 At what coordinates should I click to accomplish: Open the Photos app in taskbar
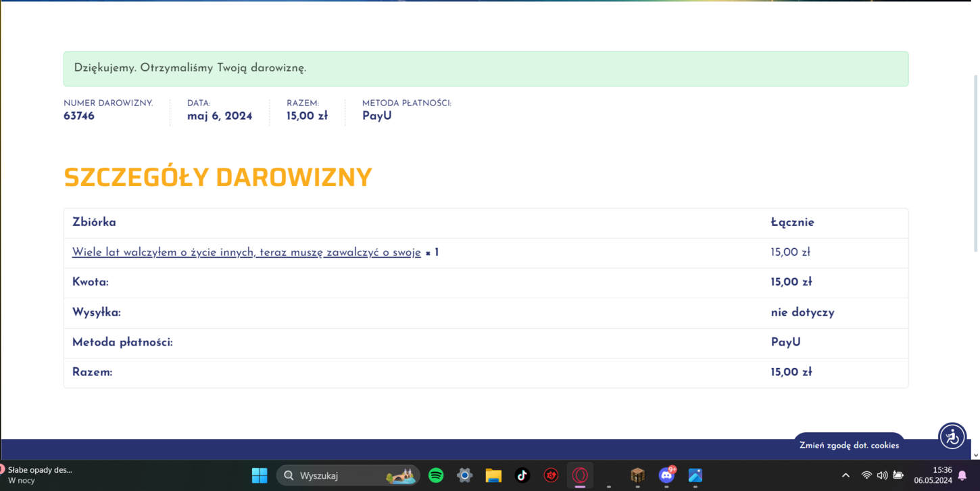(x=695, y=475)
